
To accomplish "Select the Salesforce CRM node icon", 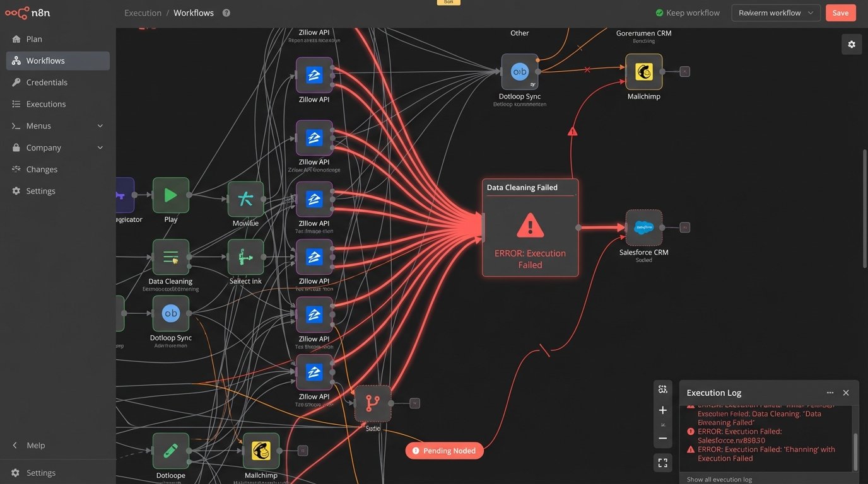I will pyautogui.click(x=643, y=228).
